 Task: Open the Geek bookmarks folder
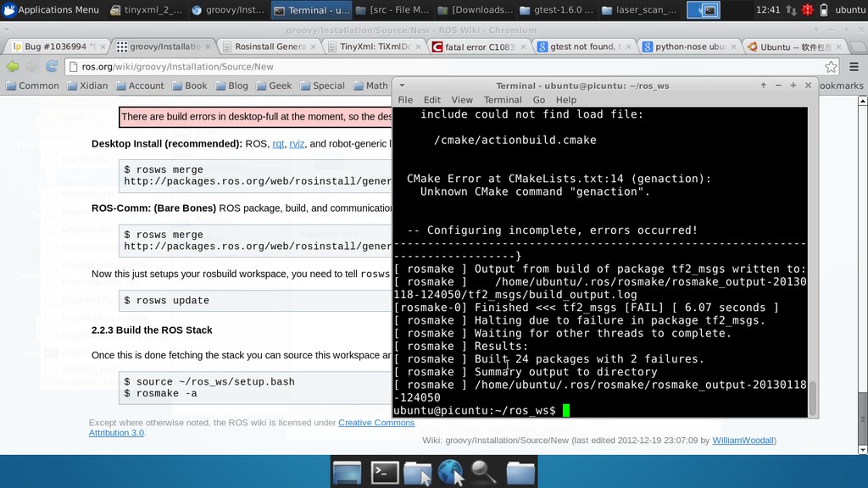point(274,86)
